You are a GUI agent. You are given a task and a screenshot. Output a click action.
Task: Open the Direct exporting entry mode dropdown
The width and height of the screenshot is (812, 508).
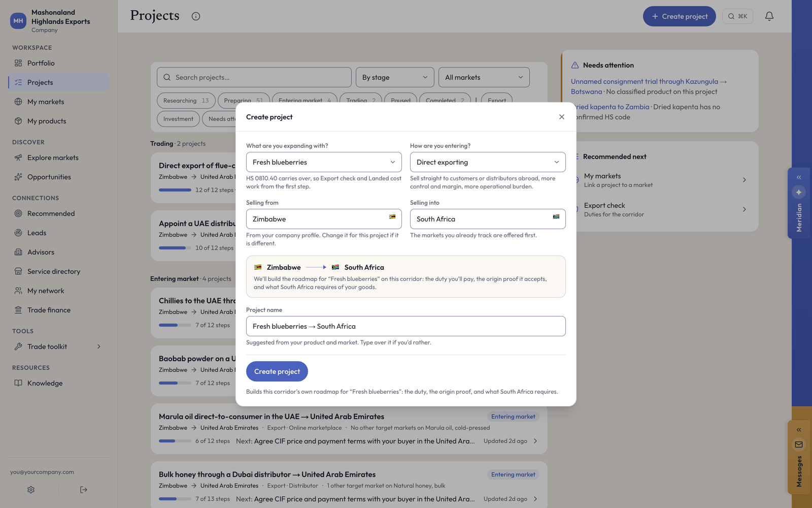click(x=488, y=162)
